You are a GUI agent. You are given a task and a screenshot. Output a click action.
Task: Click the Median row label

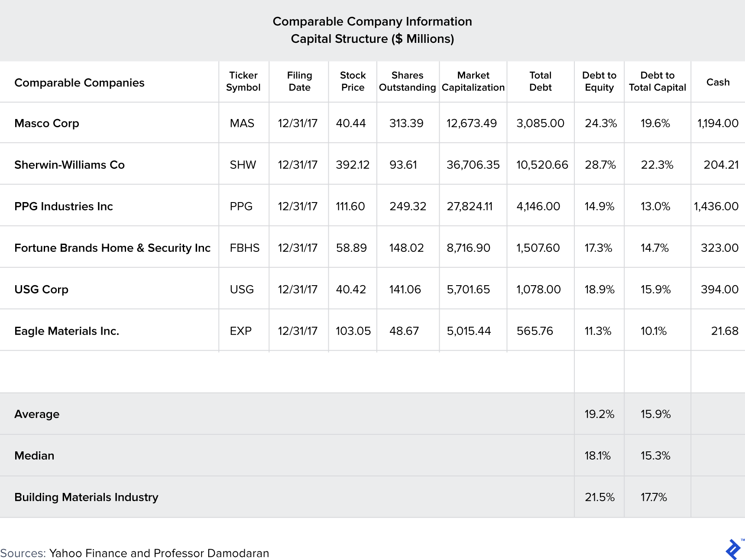(34, 456)
